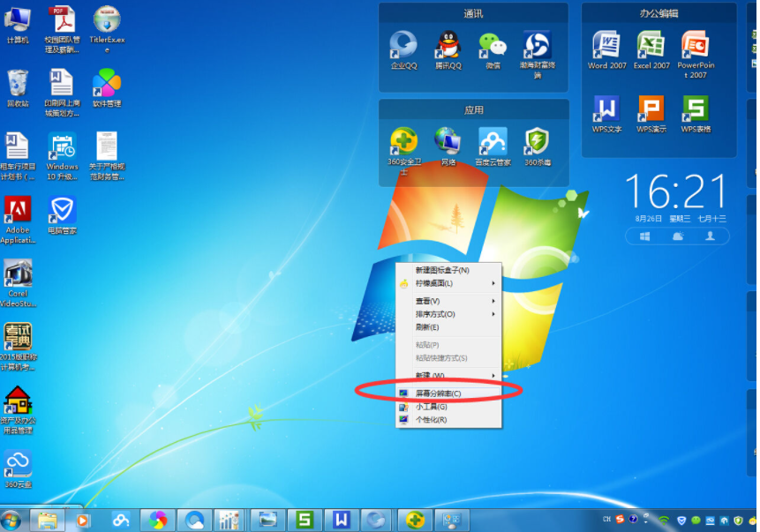Open 电脑管家 shield shortcut

coord(62,214)
